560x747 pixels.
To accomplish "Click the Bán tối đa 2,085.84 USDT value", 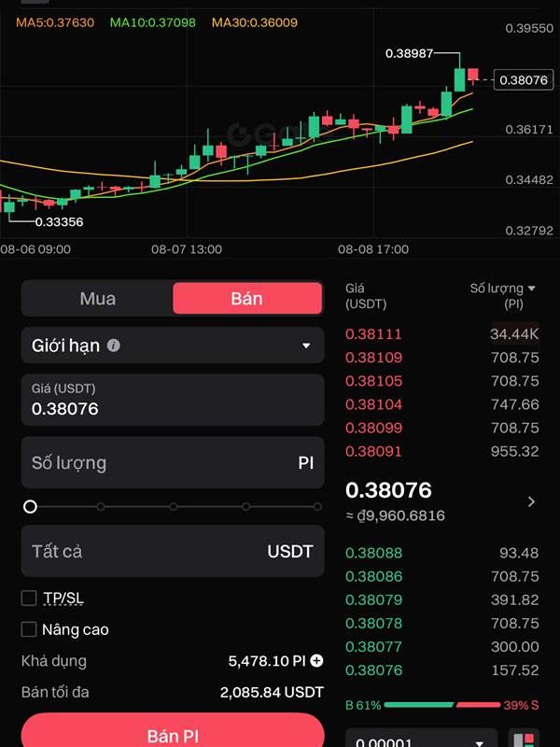I will pos(272,692).
